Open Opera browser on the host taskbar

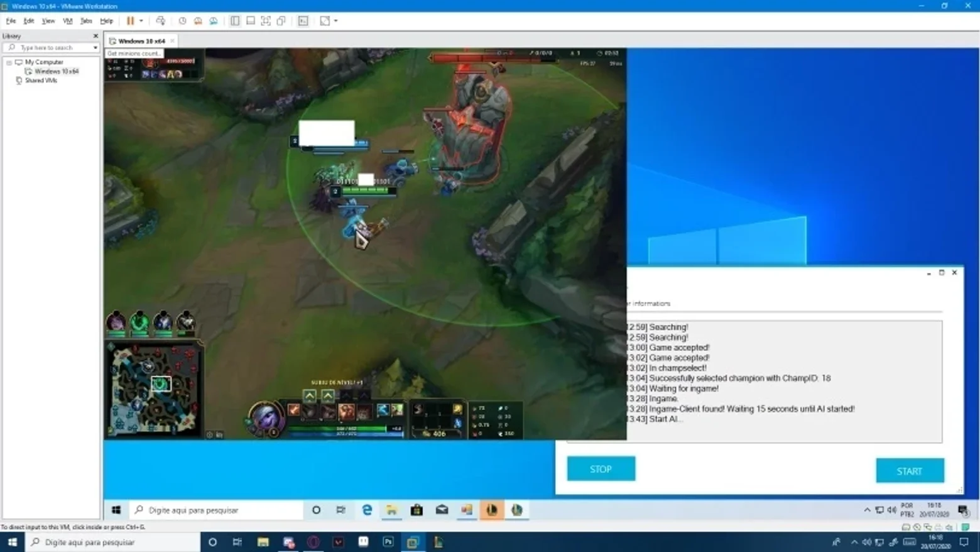click(x=313, y=542)
